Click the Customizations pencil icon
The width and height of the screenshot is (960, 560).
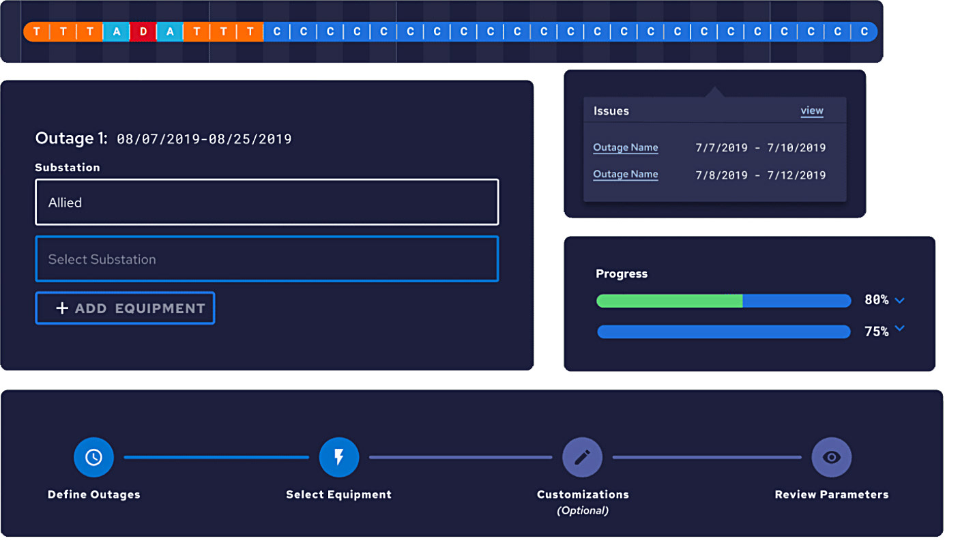(x=582, y=457)
